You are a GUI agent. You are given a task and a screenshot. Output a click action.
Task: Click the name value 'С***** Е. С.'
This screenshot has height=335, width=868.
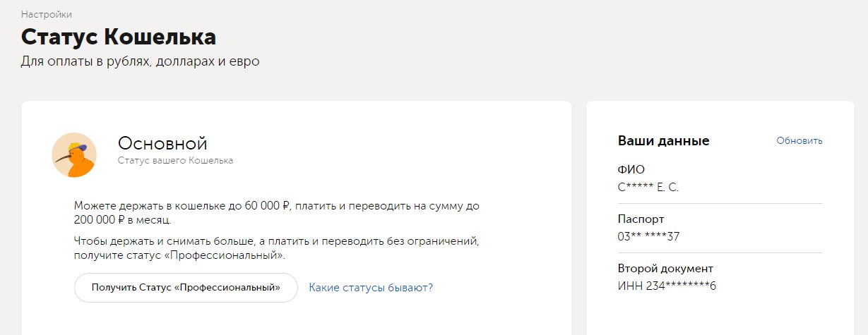click(648, 187)
